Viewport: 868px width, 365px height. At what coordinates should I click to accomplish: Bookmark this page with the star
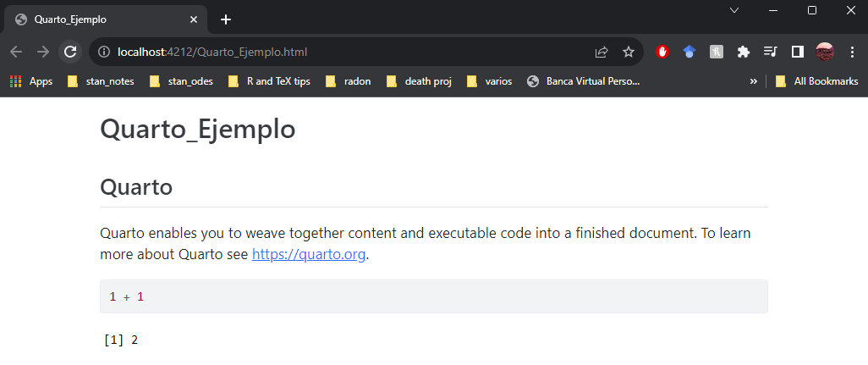click(629, 52)
